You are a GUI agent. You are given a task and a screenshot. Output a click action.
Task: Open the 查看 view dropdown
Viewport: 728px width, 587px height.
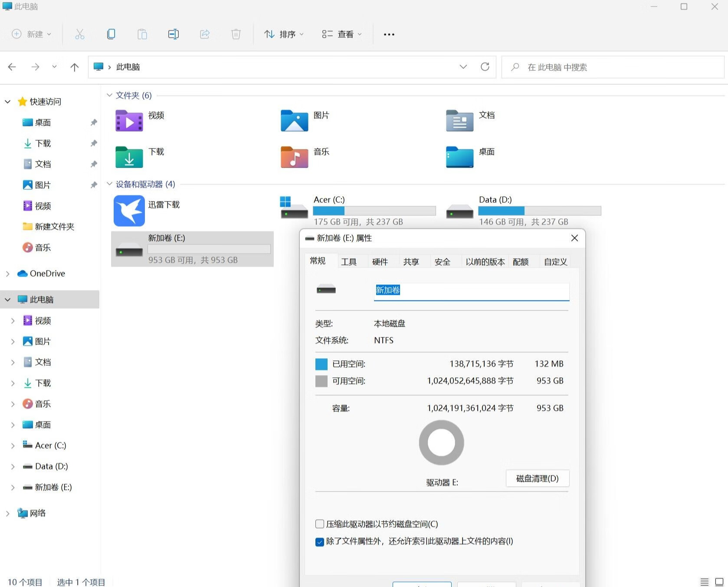342,34
